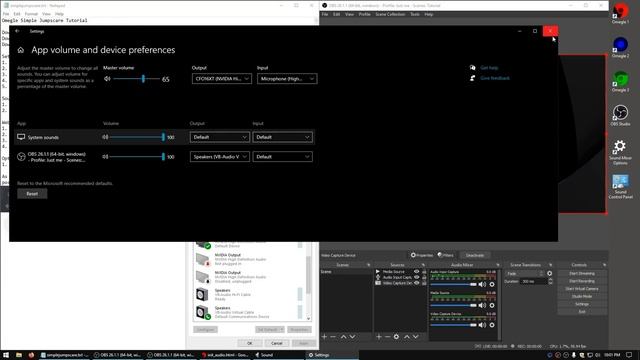Open OBS Studio desktop shortcut

pos(620,115)
